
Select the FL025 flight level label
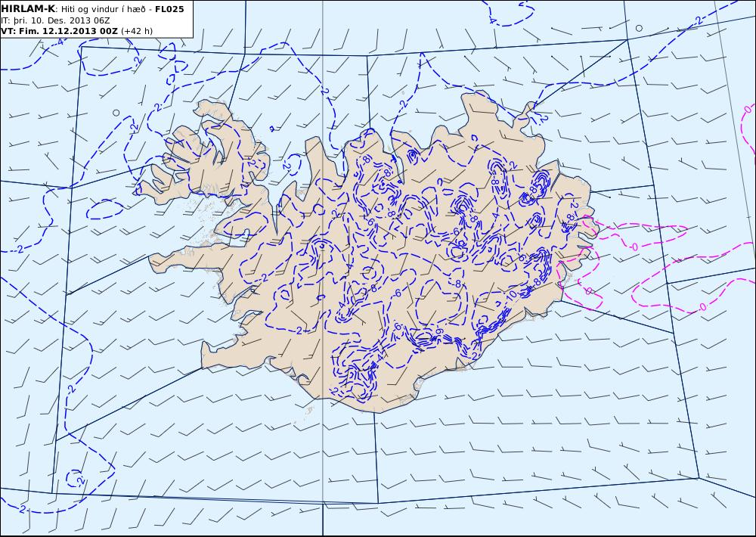tap(169, 9)
